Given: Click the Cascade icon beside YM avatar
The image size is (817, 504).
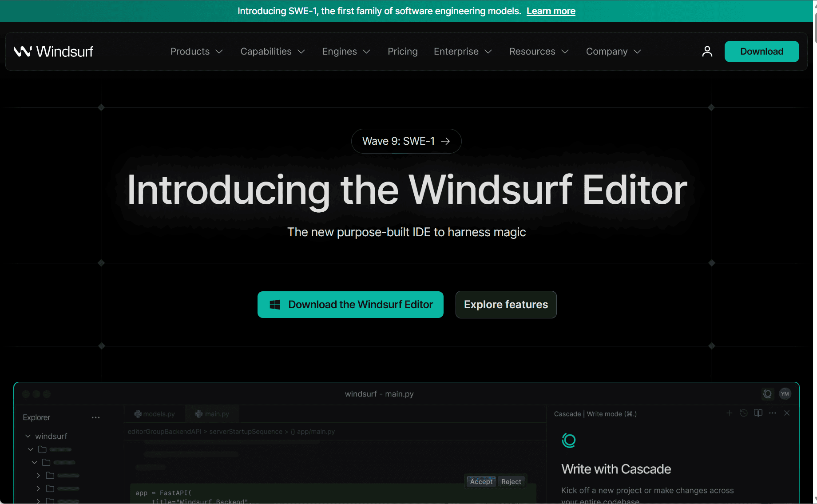Looking at the screenshot, I should coord(767,394).
